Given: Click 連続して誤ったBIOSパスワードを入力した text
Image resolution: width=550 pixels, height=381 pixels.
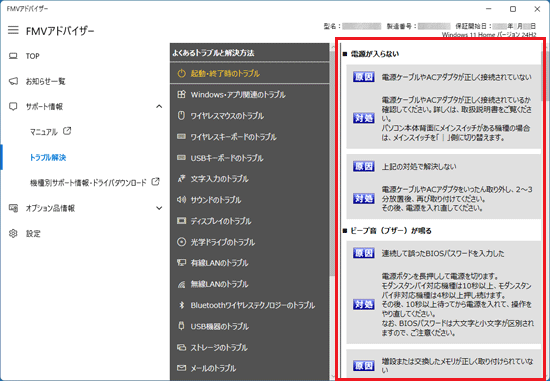Looking at the screenshot, I should tap(443, 253).
